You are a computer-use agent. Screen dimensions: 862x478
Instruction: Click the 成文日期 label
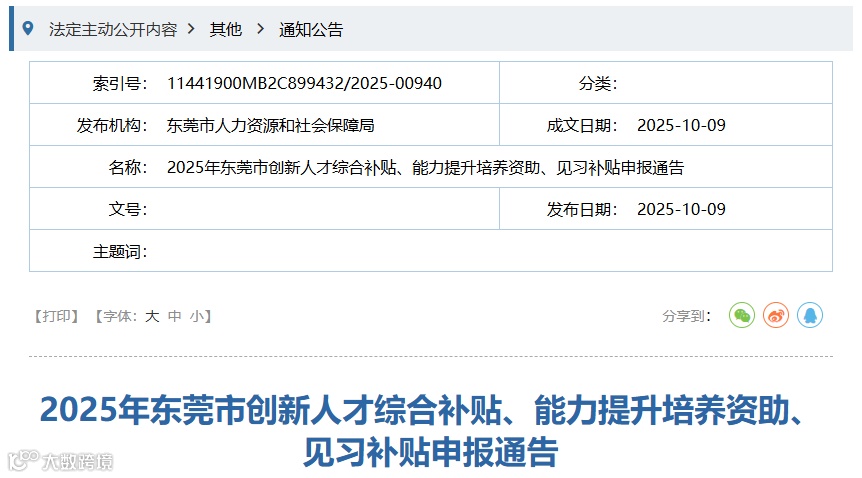[x=582, y=125]
